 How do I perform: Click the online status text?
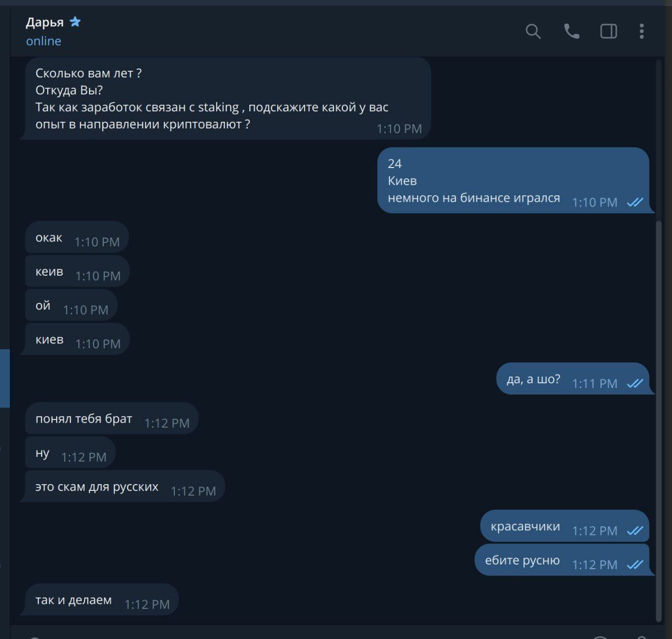click(44, 41)
